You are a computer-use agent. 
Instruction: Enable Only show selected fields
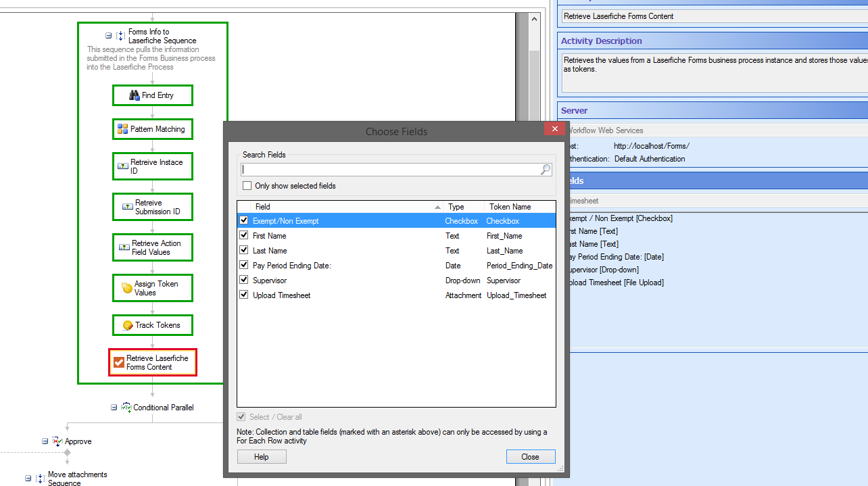point(247,186)
